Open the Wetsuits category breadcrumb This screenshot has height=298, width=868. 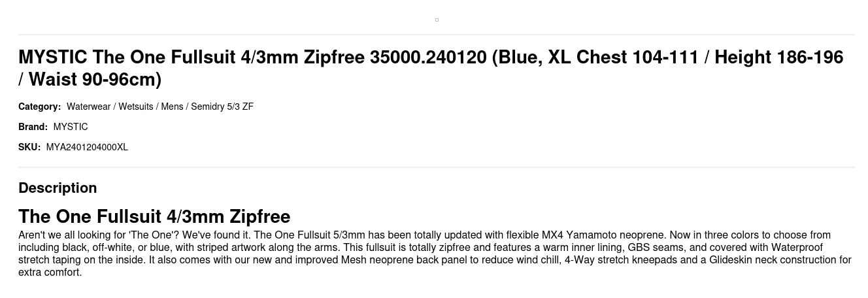[x=135, y=107]
